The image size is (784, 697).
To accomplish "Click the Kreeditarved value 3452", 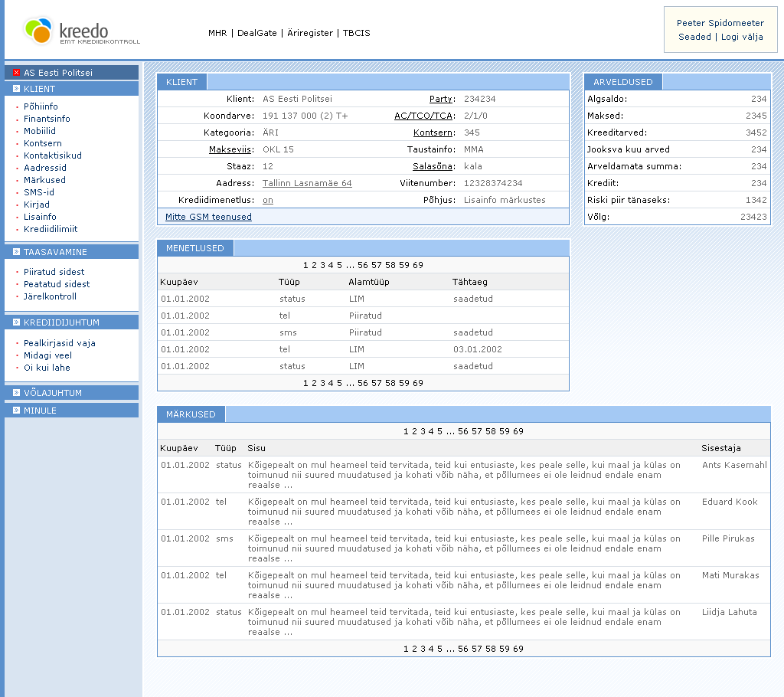I will click(756, 133).
